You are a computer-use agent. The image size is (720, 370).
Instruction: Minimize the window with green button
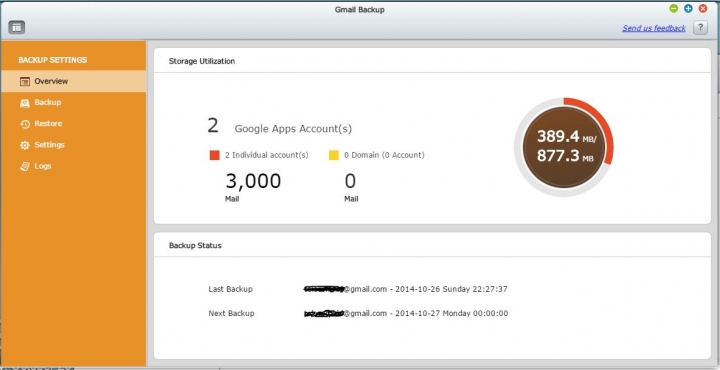coord(674,9)
